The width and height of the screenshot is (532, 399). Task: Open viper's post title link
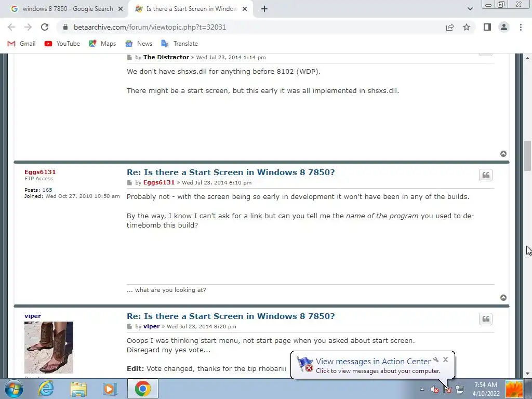231,316
